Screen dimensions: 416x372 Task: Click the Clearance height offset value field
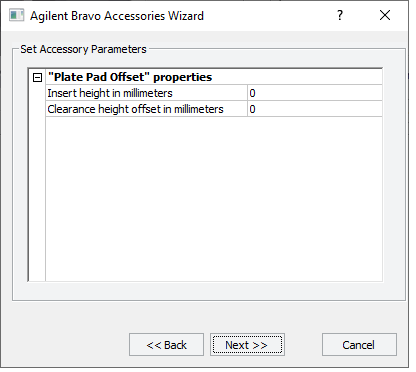point(315,109)
